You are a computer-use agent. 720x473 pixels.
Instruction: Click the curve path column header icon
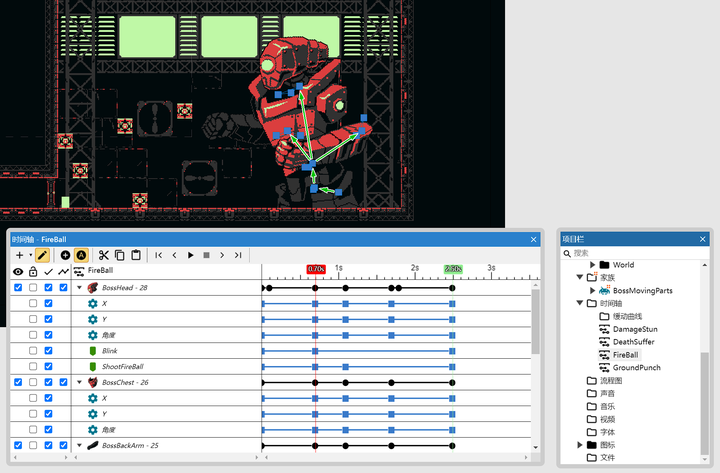click(x=63, y=272)
